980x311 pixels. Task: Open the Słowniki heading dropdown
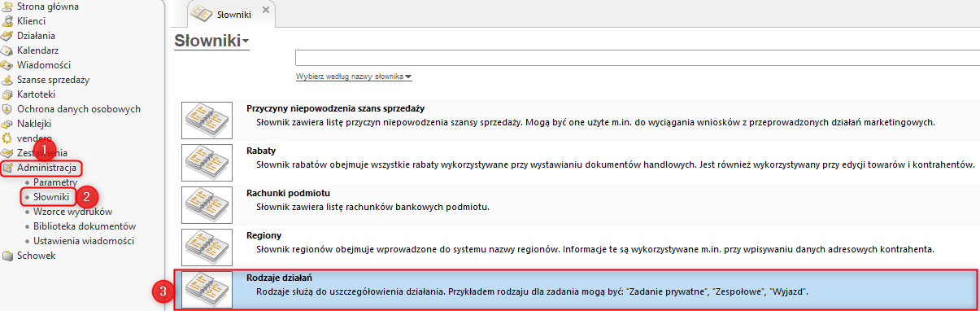click(212, 41)
